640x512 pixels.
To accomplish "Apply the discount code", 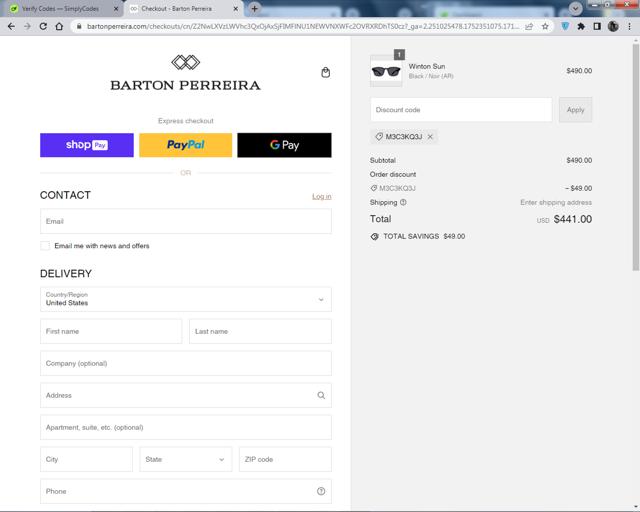I will coord(576,109).
